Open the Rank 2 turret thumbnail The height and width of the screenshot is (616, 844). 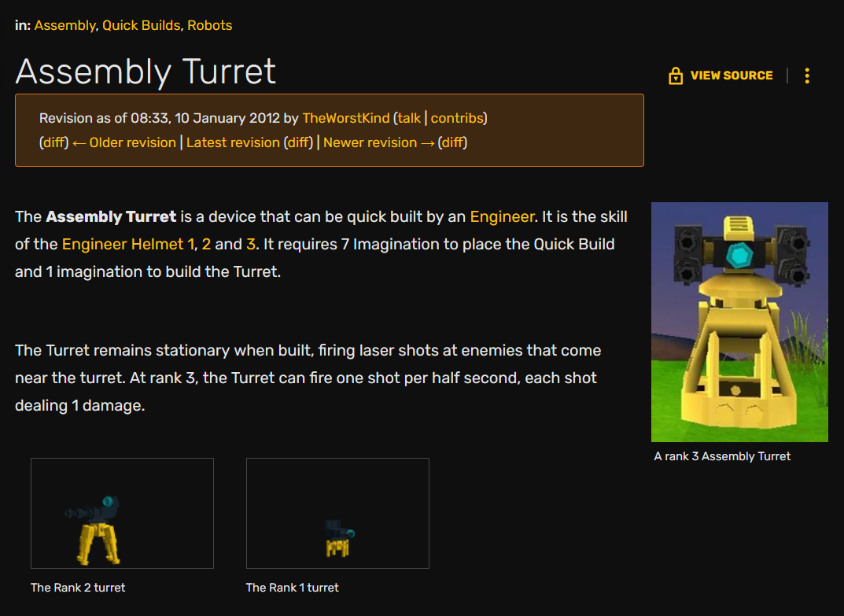[x=121, y=512]
